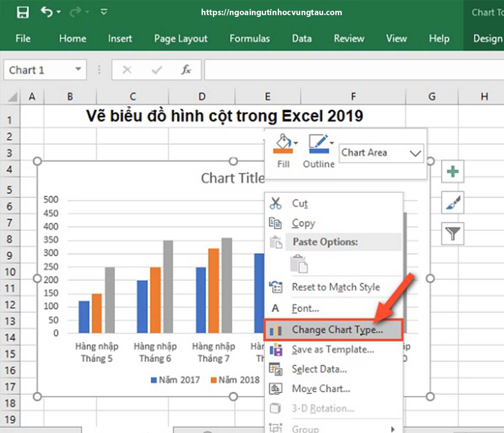Switch to the Formulas tab

(x=250, y=39)
